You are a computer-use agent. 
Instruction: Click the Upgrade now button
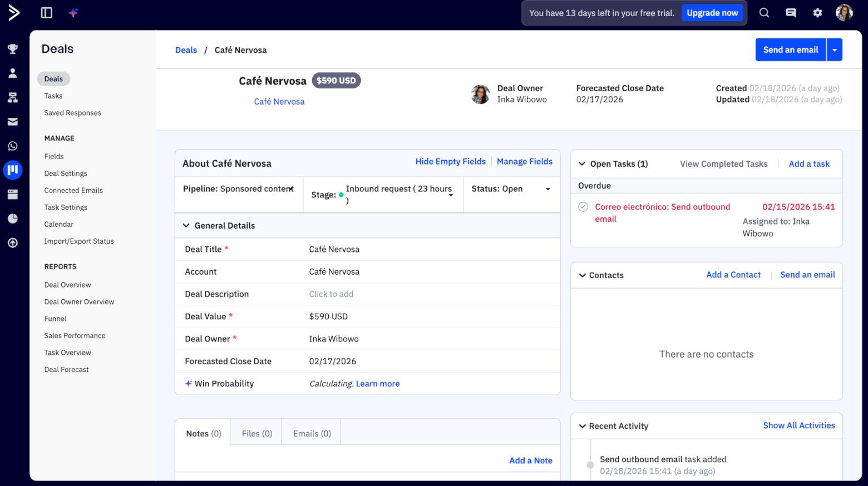pyautogui.click(x=712, y=12)
